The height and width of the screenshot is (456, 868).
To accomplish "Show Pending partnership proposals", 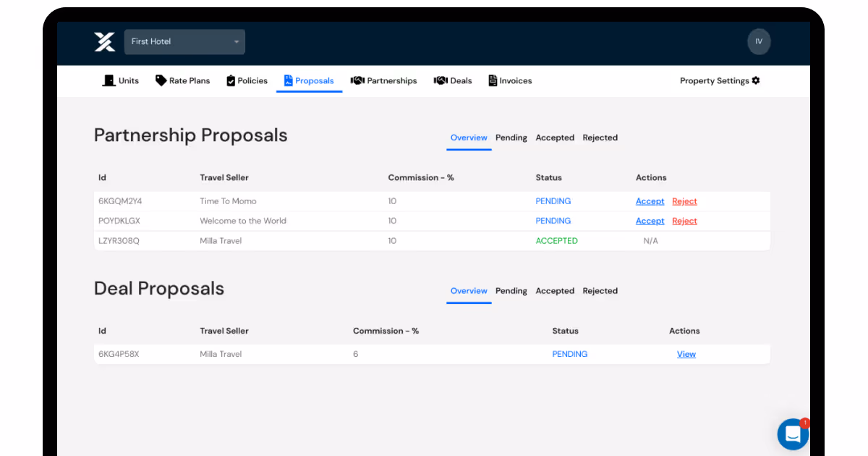I will 511,138.
